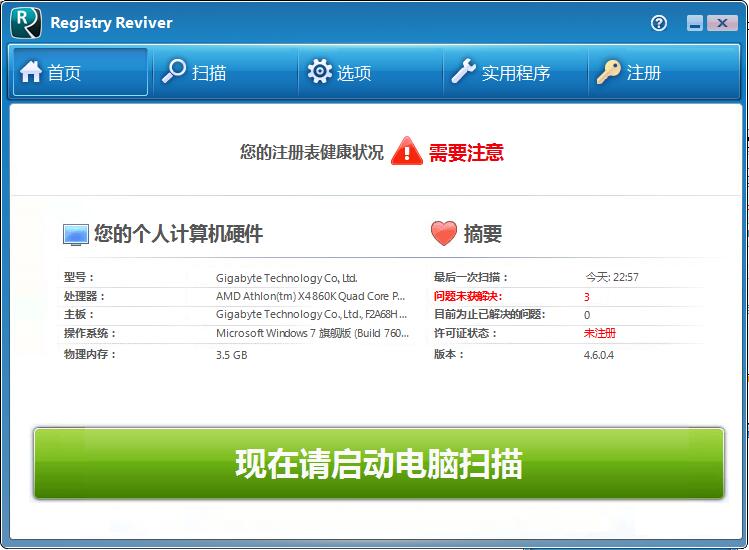The image size is (749, 550).
Task: Close the Registry Reviver window
Action: click(722, 23)
